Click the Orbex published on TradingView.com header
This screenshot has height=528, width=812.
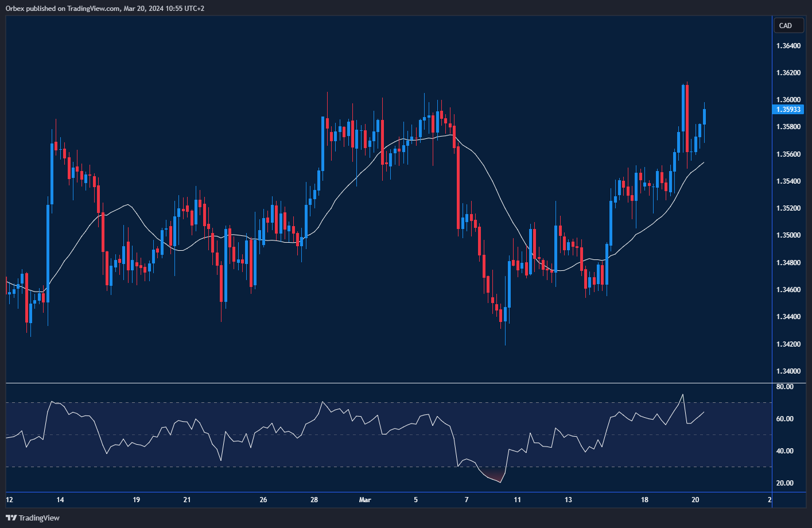point(105,8)
